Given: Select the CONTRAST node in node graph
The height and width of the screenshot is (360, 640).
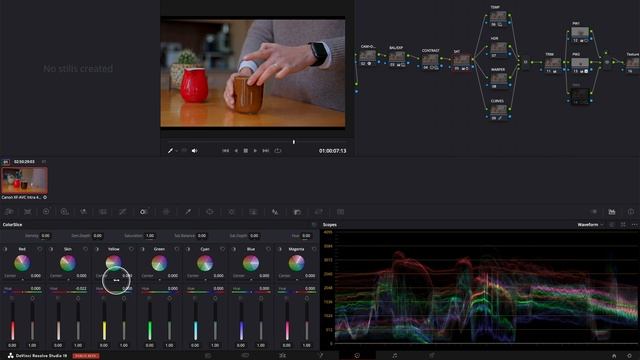Looking at the screenshot, I should tap(430, 61).
